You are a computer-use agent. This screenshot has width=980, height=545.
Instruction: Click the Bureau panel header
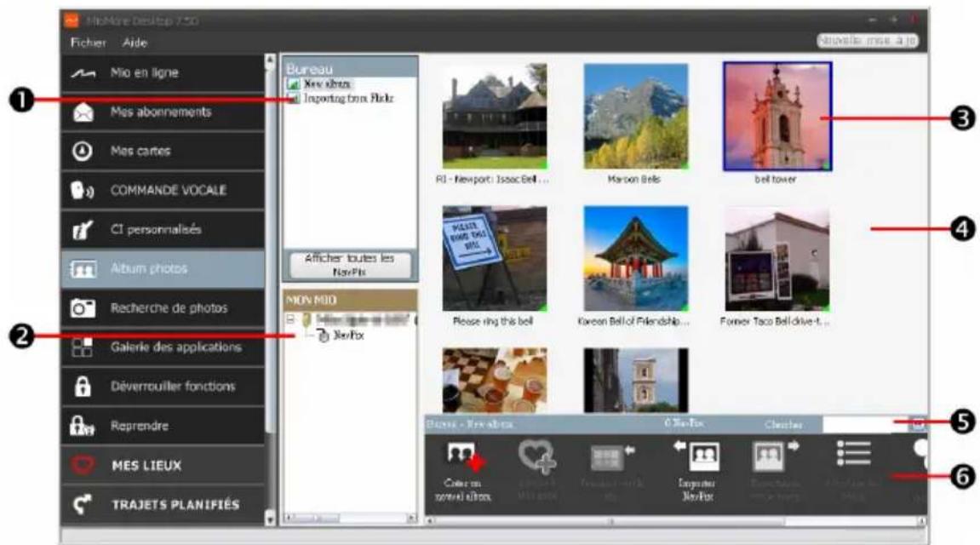click(350, 68)
